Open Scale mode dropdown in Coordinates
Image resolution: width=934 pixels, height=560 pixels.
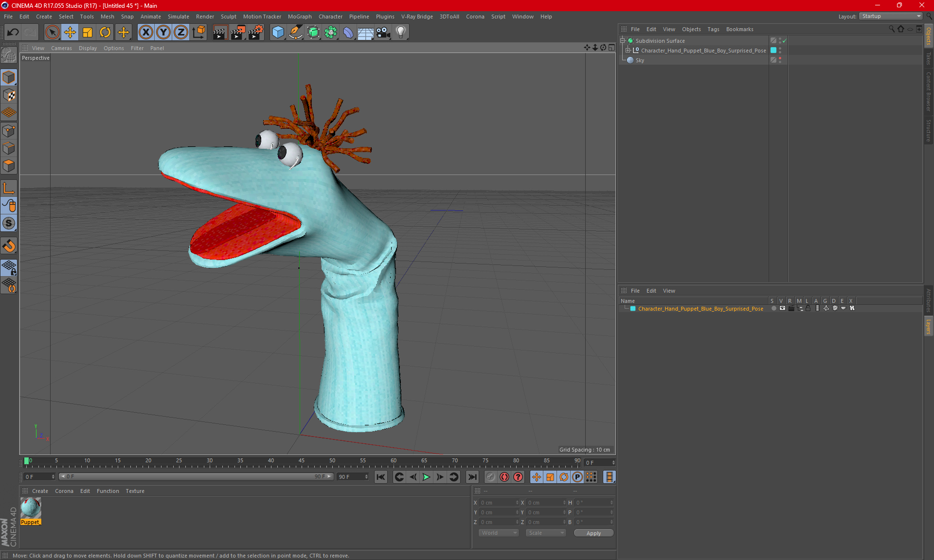[545, 533]
